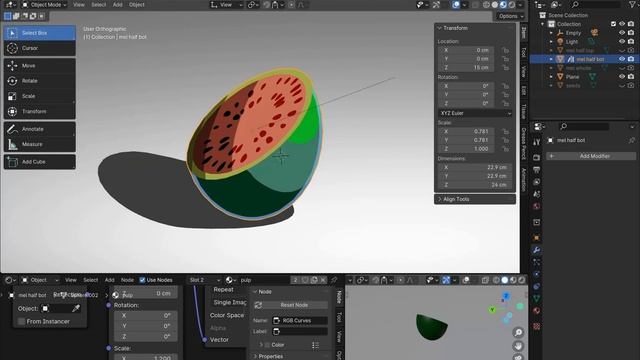Open the 3D viewport View menu

point(79,5)
